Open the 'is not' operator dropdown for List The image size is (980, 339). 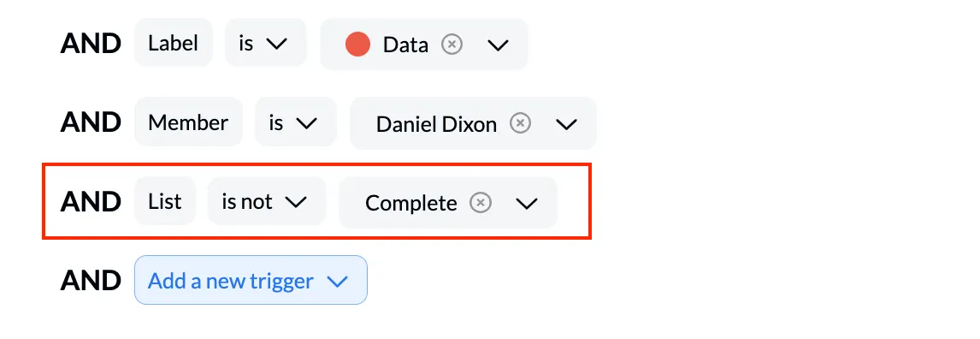tap(267, 201)
